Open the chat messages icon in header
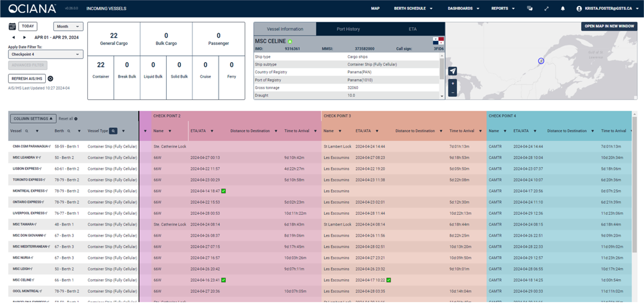This screenshot has width=644, height=307. point(530,8)
